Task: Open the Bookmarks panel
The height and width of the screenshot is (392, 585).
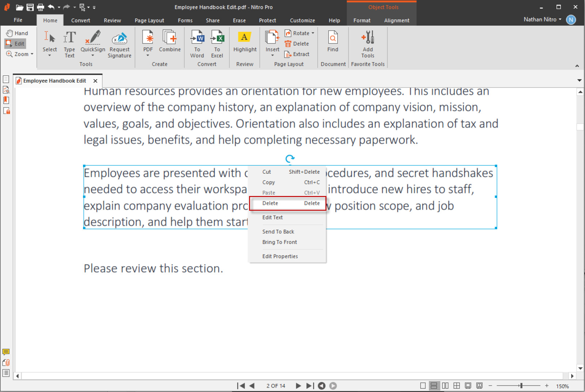Action: pyautogui.click(x=6, y=100)
